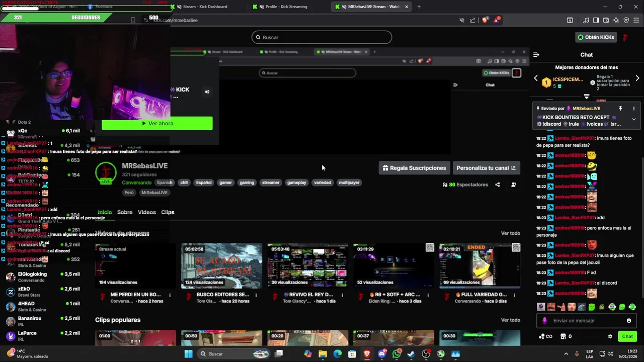
Task: Open channel points infinity icon
Action: pos(545,336)
